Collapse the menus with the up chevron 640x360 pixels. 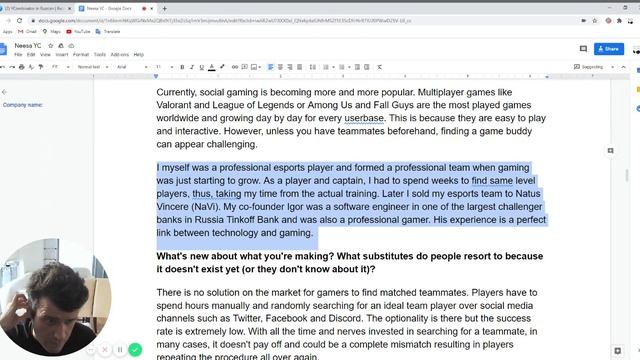click(x=624, y=67)
